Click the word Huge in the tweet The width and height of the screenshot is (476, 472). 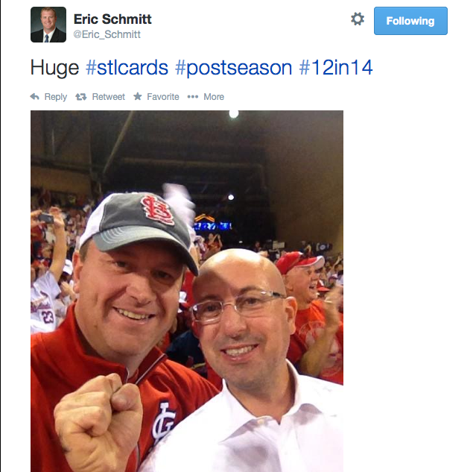pos(54,68)
